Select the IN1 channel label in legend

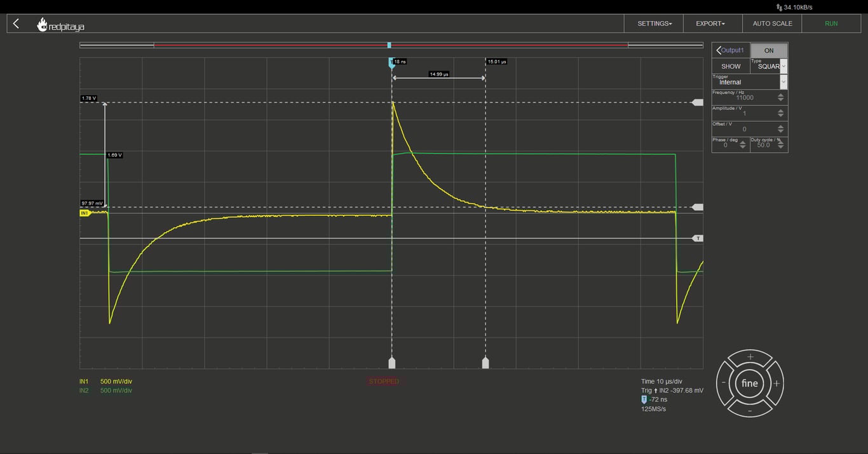tap(84, 382)
